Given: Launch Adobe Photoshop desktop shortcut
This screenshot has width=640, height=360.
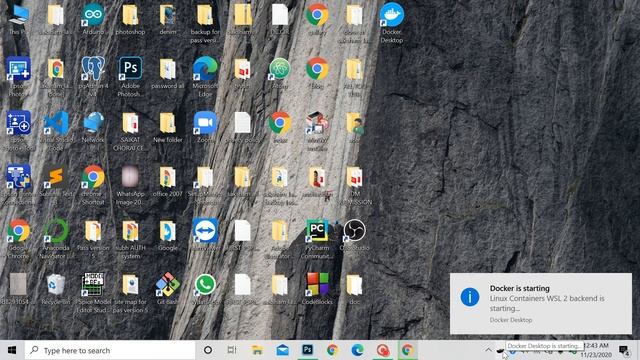Looking at the screenshot, I should tap(130, 77).
